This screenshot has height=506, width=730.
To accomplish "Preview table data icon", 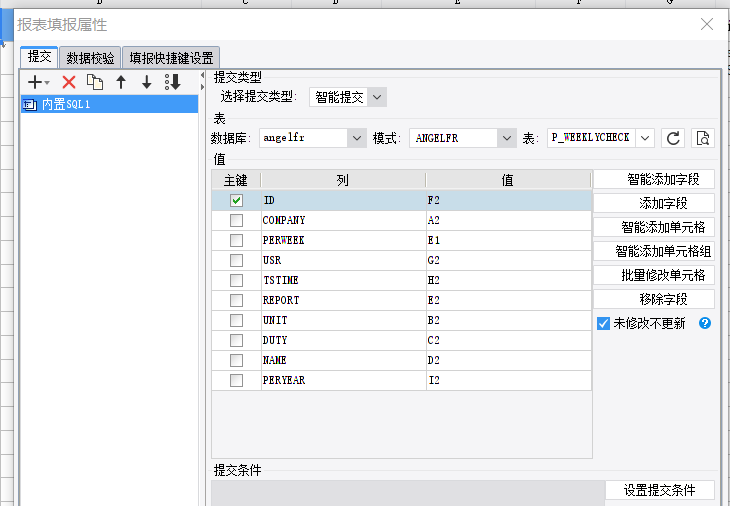I will [x=703, y=138].
